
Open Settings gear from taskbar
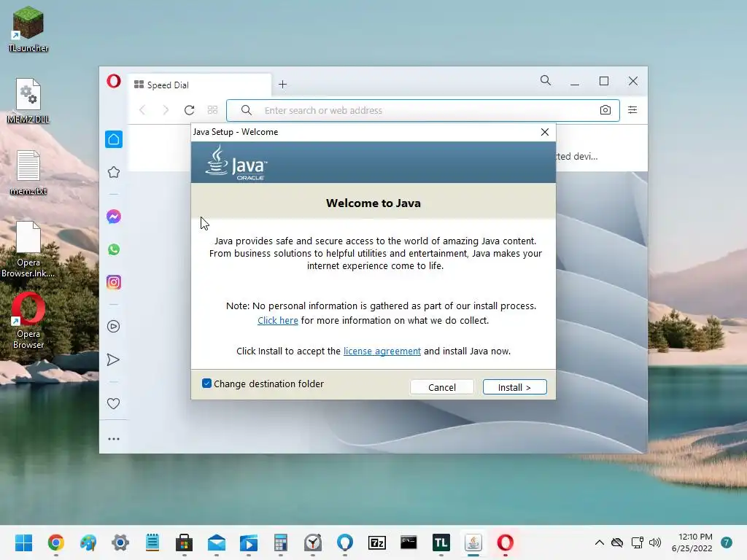click(120, 542)
